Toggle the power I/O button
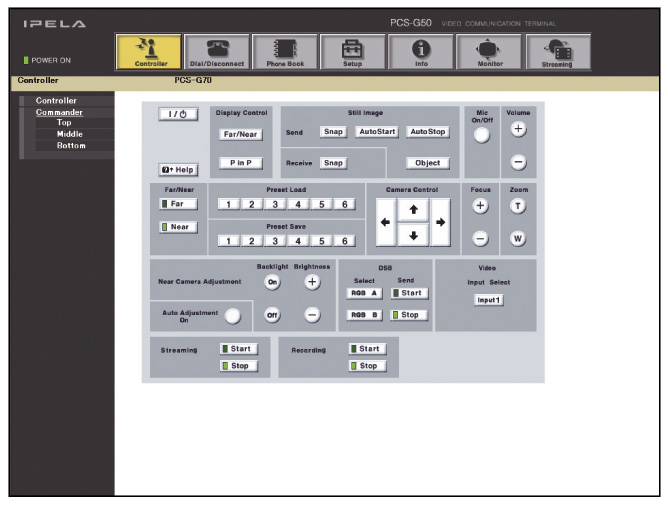This screenshot has height=505, width=668. (175, 115)
